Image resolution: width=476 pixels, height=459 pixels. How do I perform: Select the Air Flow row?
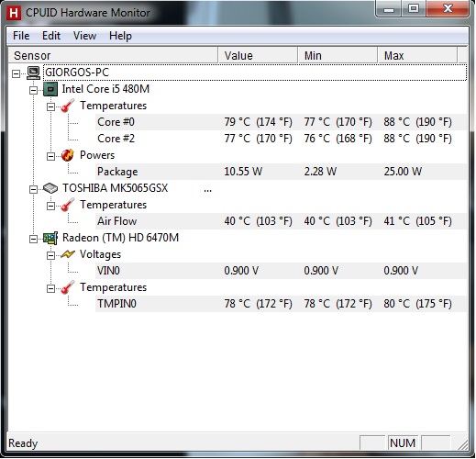[281, 221]
